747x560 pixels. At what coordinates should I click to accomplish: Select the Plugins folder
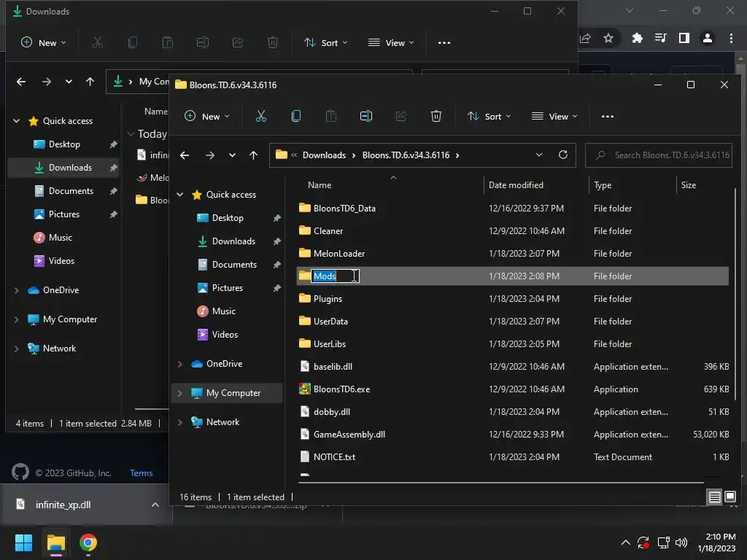(x=513, y=298)
